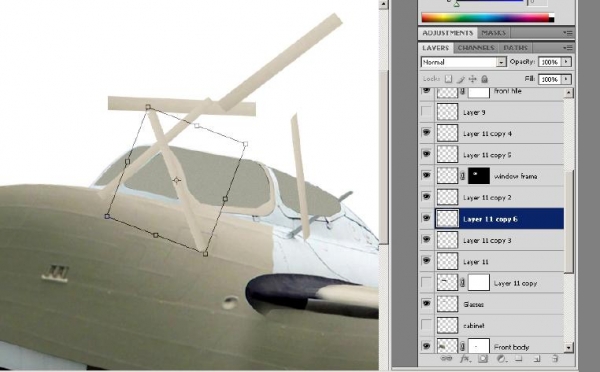Screen dimensions: 600x372
Task: Lock image pixels brush icon
Action: 461,79
